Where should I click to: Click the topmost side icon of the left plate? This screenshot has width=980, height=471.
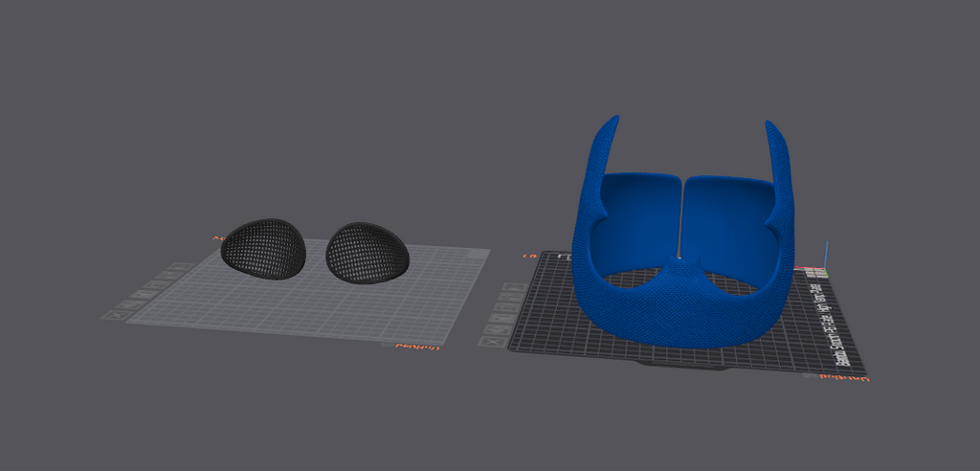[x=181, y=266]
